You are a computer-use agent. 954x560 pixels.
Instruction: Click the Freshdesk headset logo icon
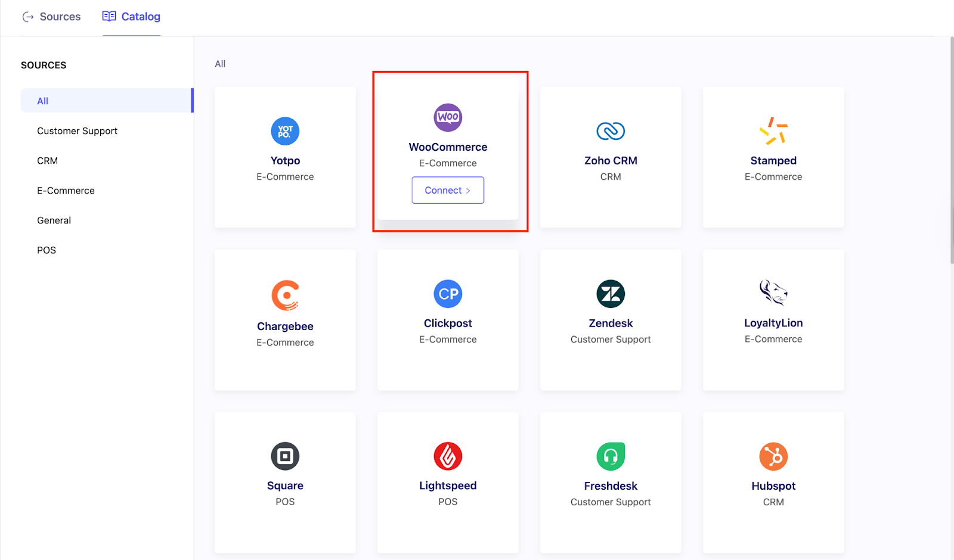(x=611, y=456)
